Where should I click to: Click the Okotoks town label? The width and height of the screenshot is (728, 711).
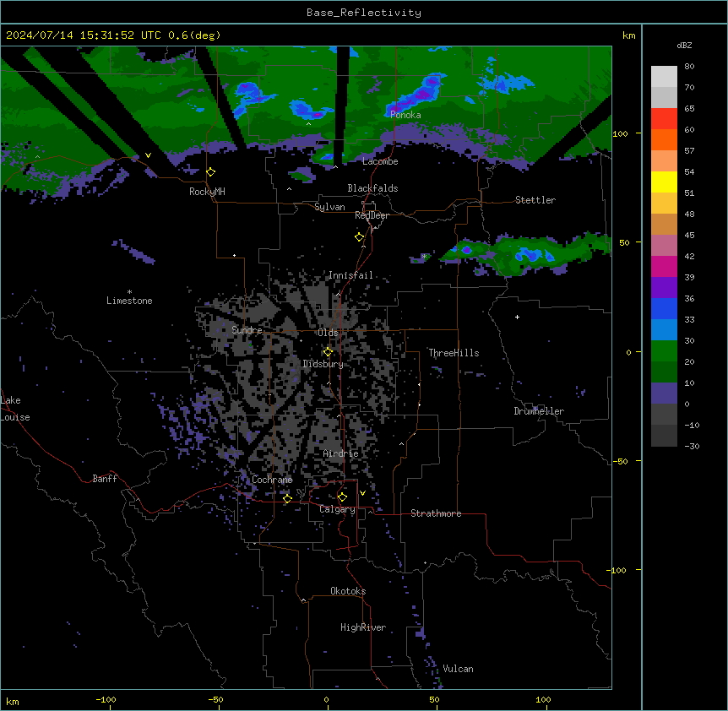pyautogui.click(x=348, y=591)
